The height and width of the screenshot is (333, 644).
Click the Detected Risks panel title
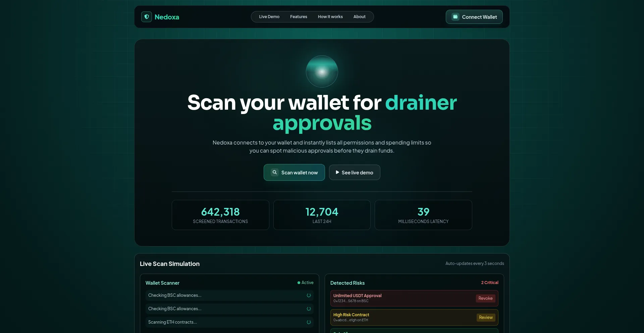[x=347, y=283]
